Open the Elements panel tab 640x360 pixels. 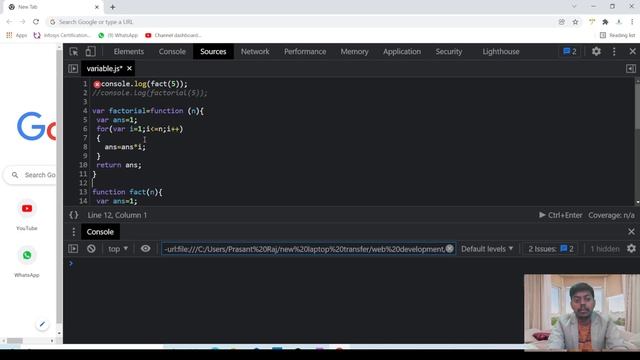[x=129, y=51]
